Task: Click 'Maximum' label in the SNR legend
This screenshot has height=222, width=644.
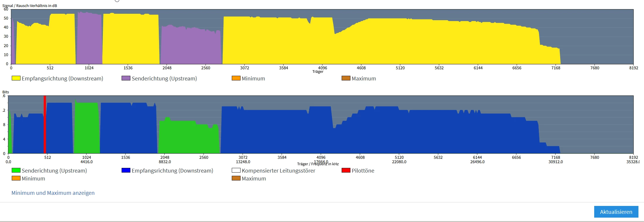Action: coord(364,78)
